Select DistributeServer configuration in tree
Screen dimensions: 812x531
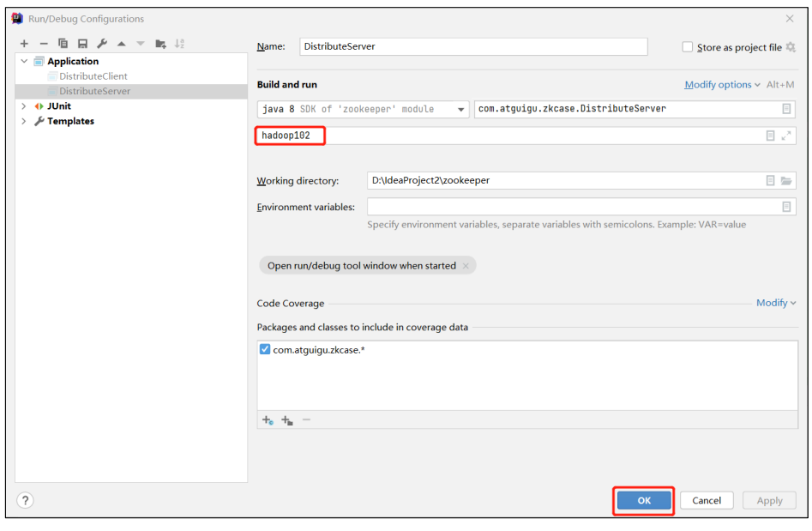tap(95, 91)
